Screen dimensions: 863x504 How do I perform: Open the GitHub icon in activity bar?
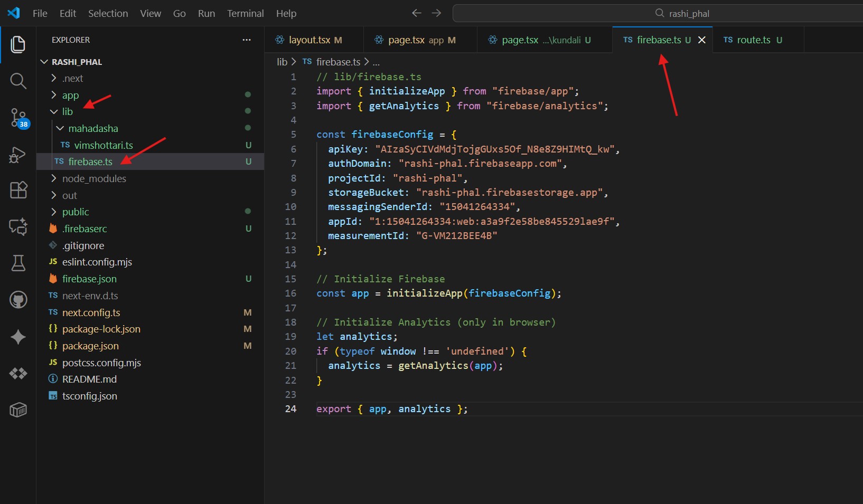pos(18,300)
